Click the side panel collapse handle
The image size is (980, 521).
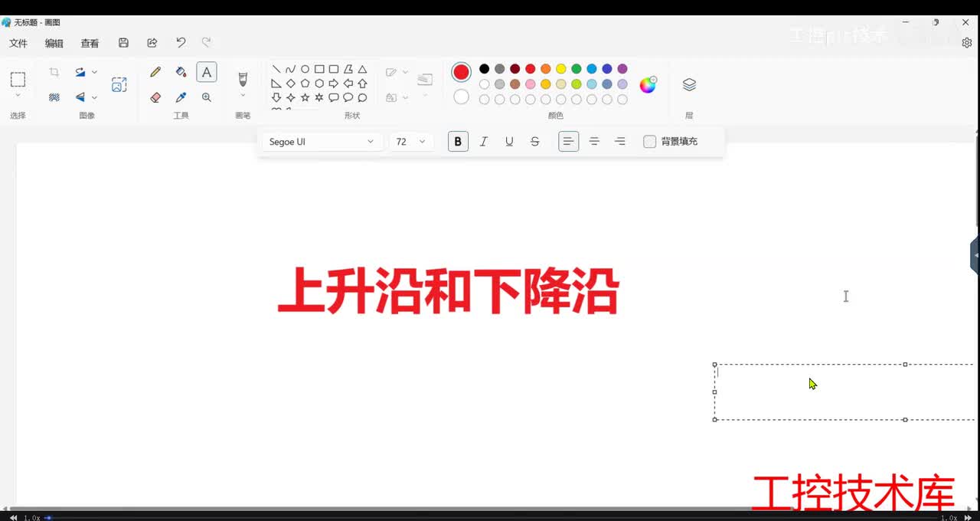coord(975,255)
